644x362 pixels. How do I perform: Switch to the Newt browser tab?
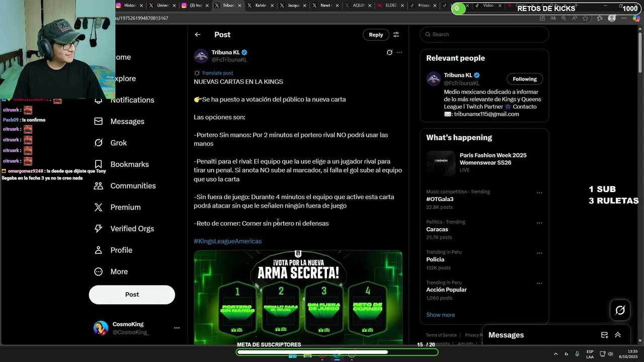click(x=326, y=6)
